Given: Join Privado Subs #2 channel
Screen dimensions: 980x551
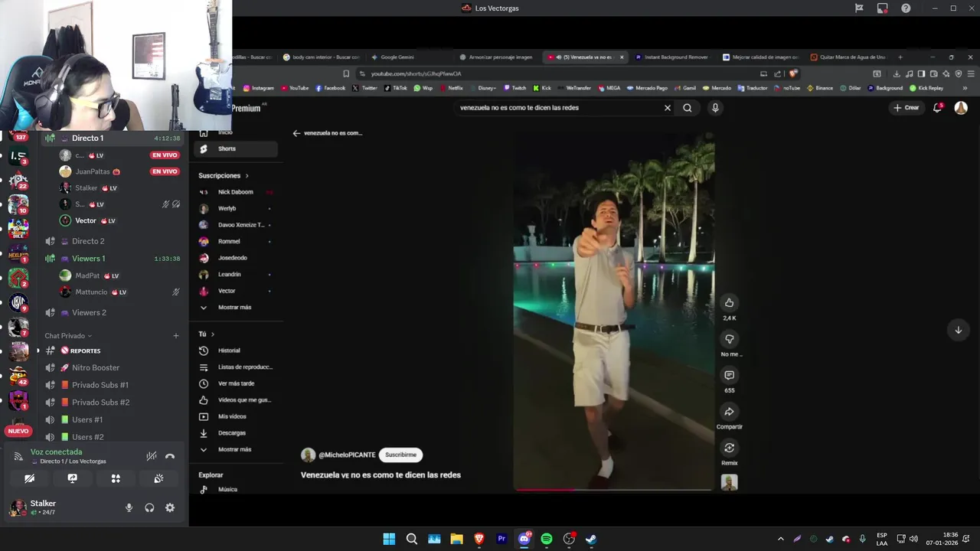Looking at the screenshot, I should [x=112, y=402].
